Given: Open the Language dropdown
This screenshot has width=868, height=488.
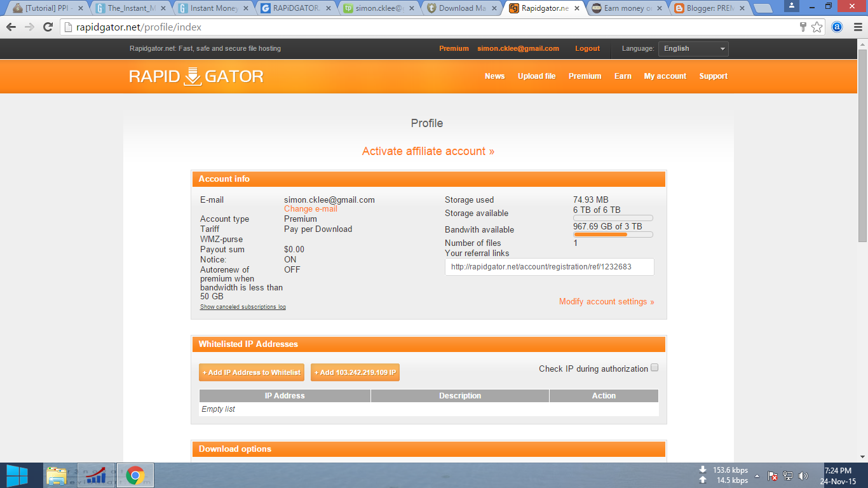Looking at the screenshot, I should click(693, 49).
